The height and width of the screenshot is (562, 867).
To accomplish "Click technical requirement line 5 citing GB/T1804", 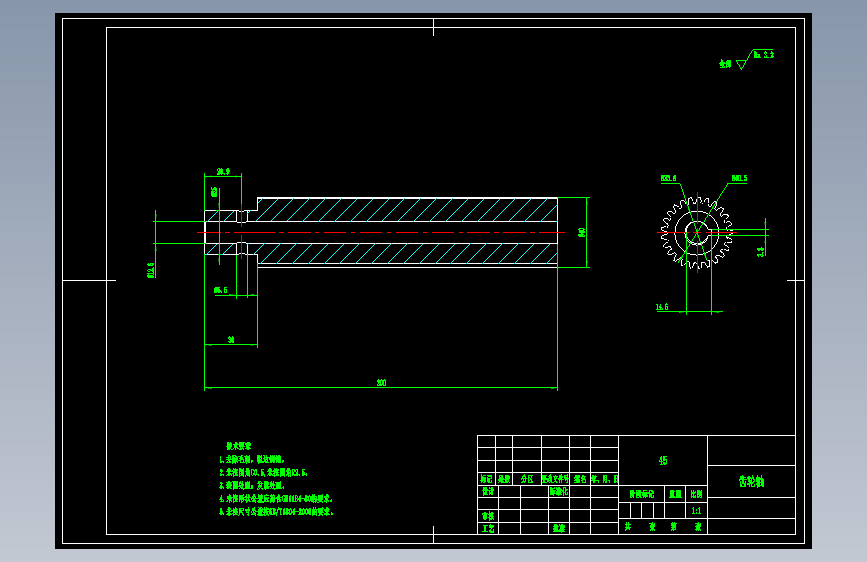I will click(x=276, y=512).
